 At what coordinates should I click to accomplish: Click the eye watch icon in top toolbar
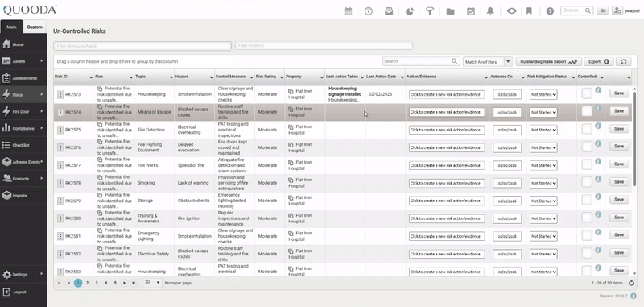[511, 11]
